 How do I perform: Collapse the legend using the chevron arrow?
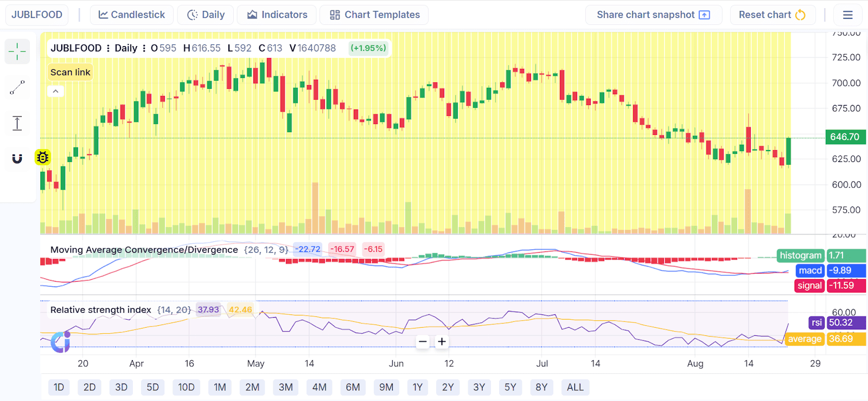pos(55,91)
